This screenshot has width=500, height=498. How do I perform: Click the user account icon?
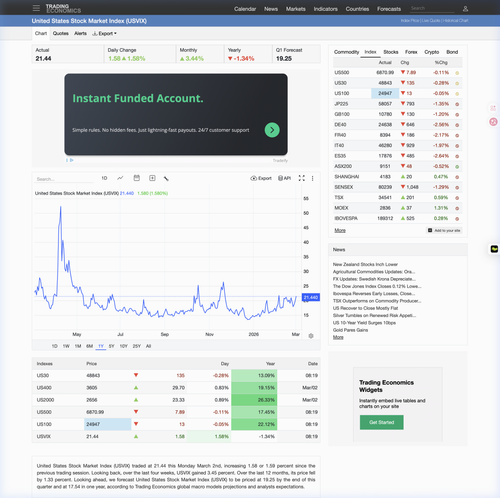tap(465, 9)
